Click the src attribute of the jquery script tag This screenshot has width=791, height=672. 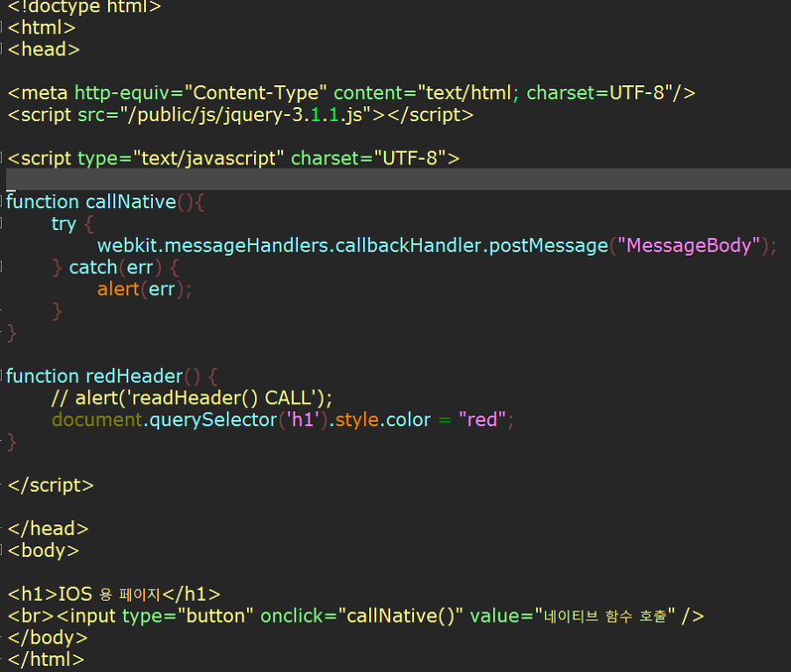coord(91,115)
